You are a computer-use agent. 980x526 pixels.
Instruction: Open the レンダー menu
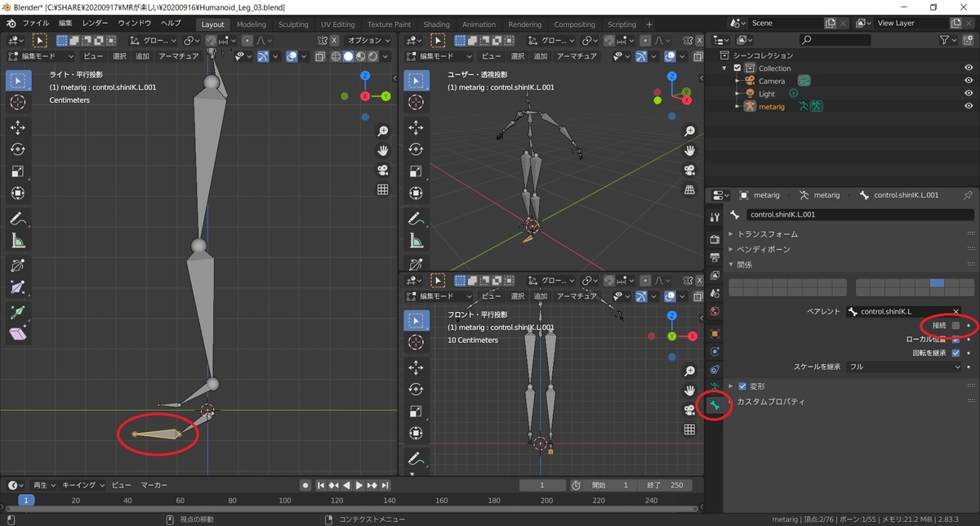click(95, 23)
